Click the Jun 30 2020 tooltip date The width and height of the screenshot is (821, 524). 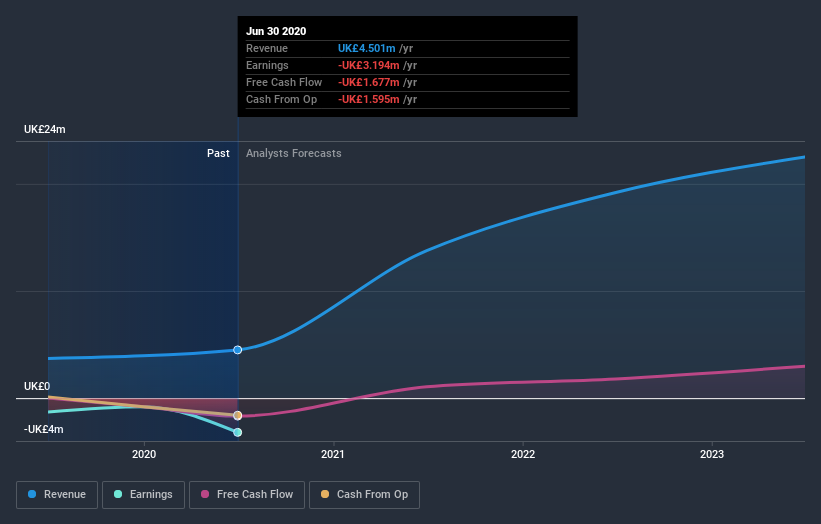coord(276,31)
